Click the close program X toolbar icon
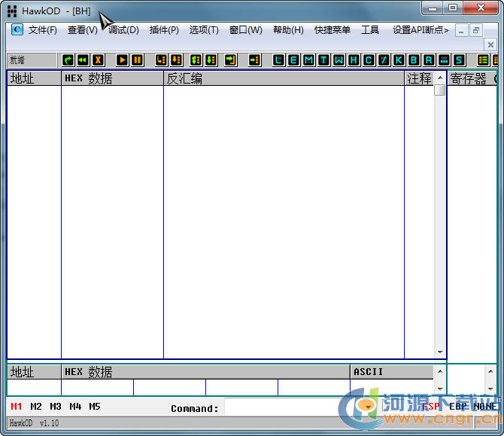This screenshot has width=504, height=436. (x=98, y=60)
